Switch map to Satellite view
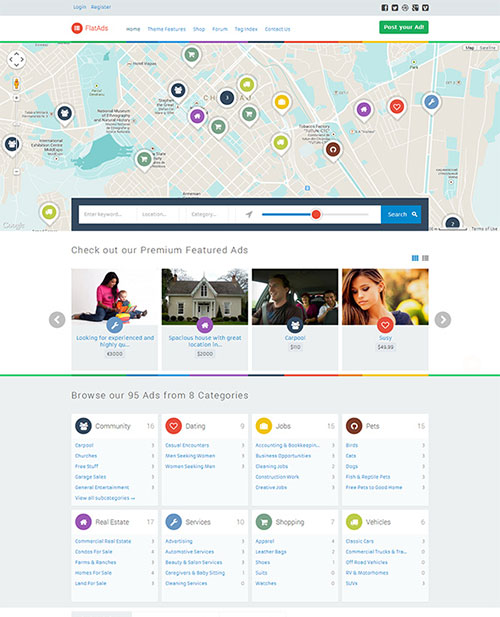The width and height of the screenshot is (500, 617). pos(487,48)
